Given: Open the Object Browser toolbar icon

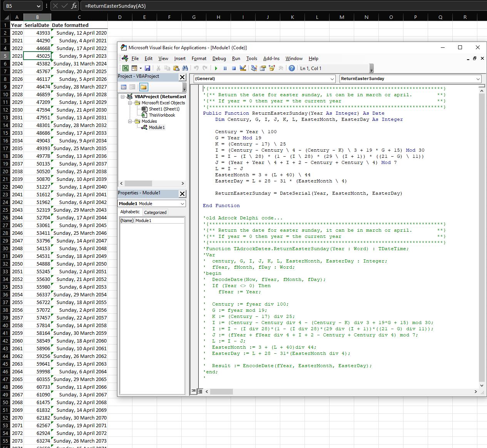Looking at the screenshot, I should [272, 69].
